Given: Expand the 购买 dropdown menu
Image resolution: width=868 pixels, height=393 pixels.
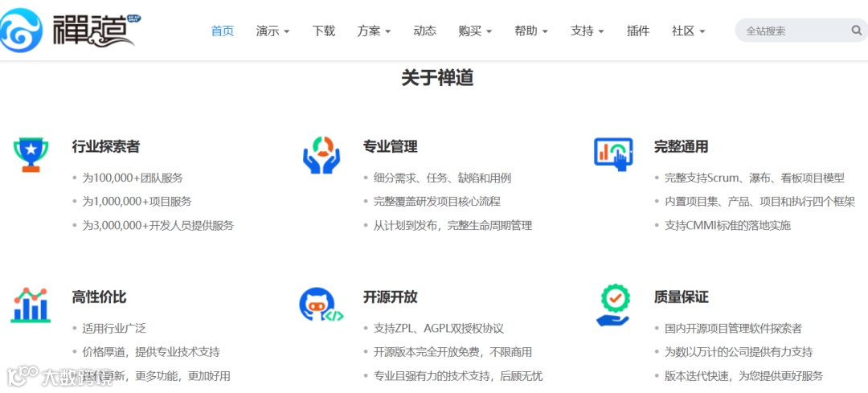Looking at the screenshot, I should click(x=476, y=31).
